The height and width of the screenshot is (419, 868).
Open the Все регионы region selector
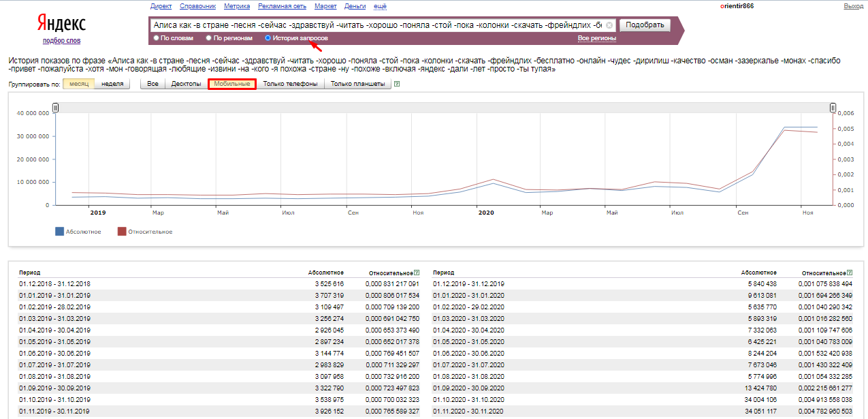point(596,38)
